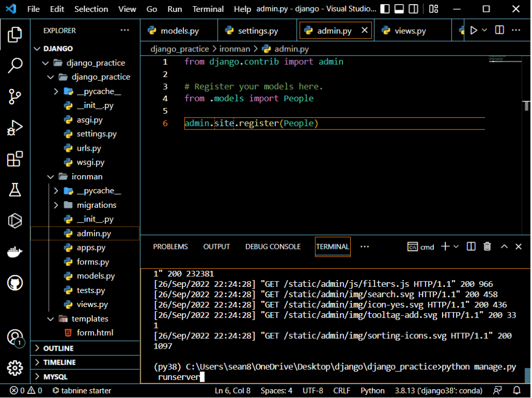
Task: Maximize the terminal panel size
Action: tap(504, 247)
